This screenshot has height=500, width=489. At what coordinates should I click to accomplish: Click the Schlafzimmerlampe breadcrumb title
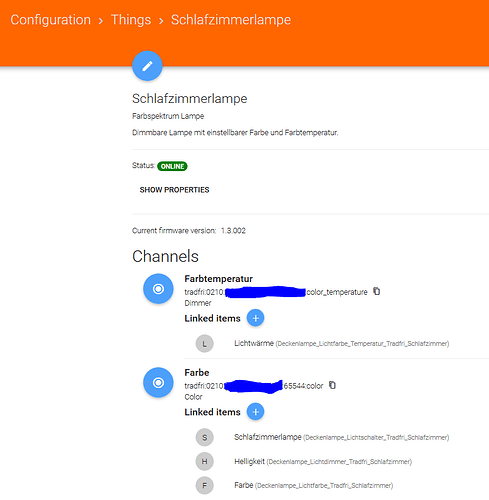[x=231, y=20]
